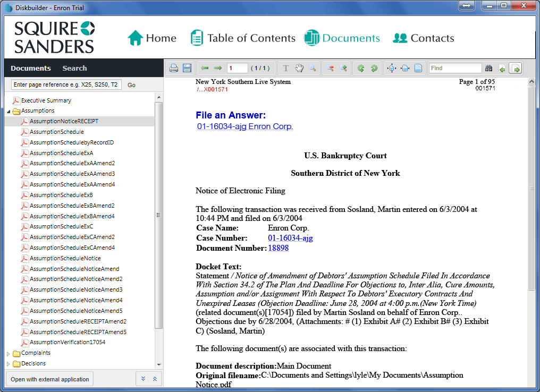
Task: Click the Table of Contents list icon
Action: pyautogui.click(x=197, y=38)
